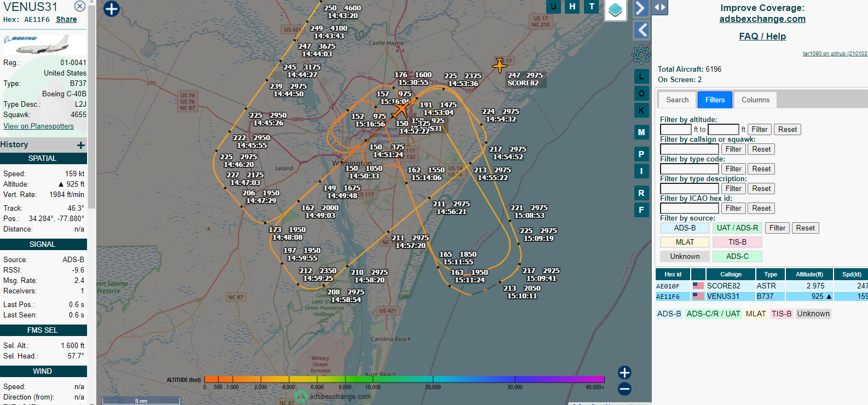868x405 pixels.
Task: Close the VENUS31 aircraft info panel
Action: click(x=80, y=6)
